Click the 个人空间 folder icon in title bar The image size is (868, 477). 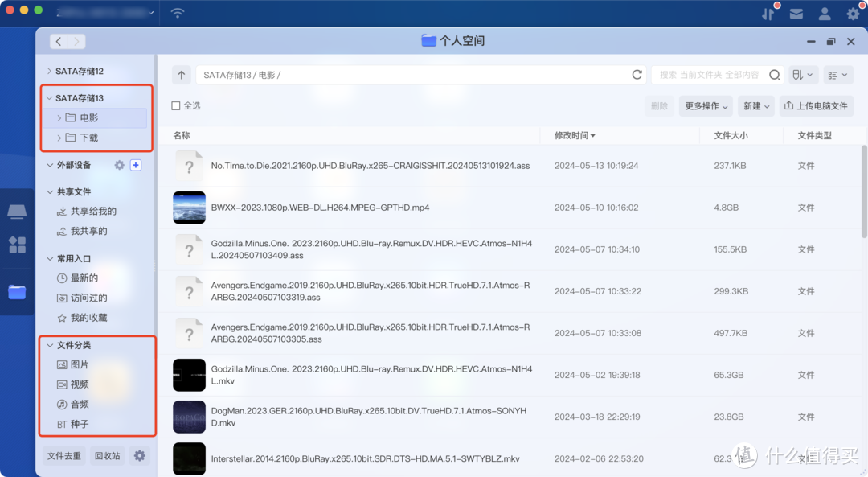click(x=428, y=40)
